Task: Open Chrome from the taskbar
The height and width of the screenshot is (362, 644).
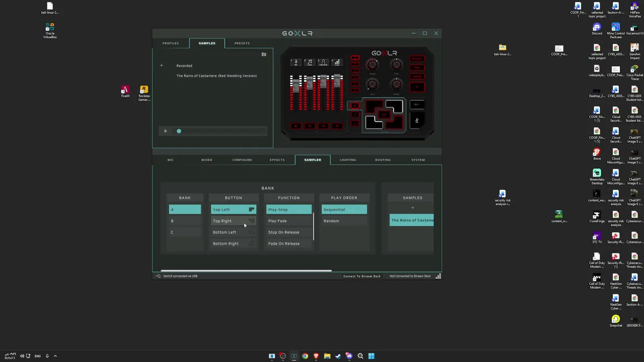Action: point(305,356)
